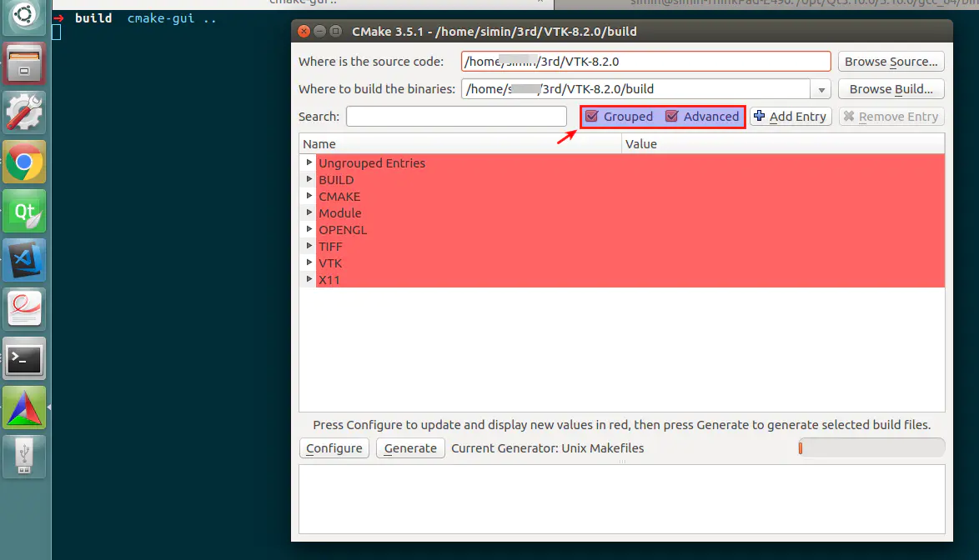Expand the Ungrouped Entries group
The width and height of the screenshot is (979, 560).
[x=309, y=162]
